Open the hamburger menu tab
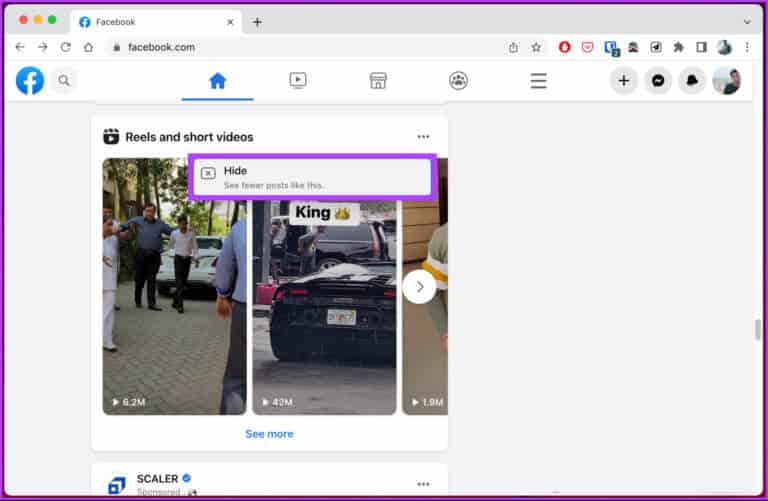 point(538,81)
